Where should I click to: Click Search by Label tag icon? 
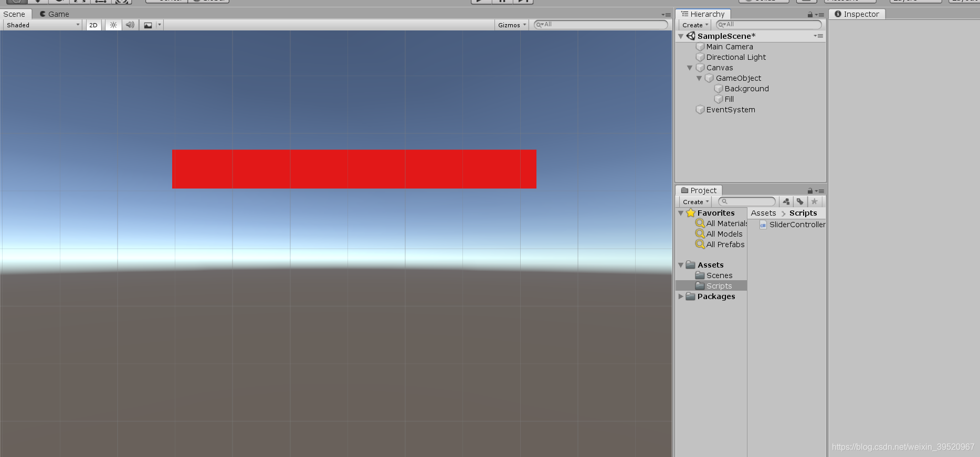(800, 201)
